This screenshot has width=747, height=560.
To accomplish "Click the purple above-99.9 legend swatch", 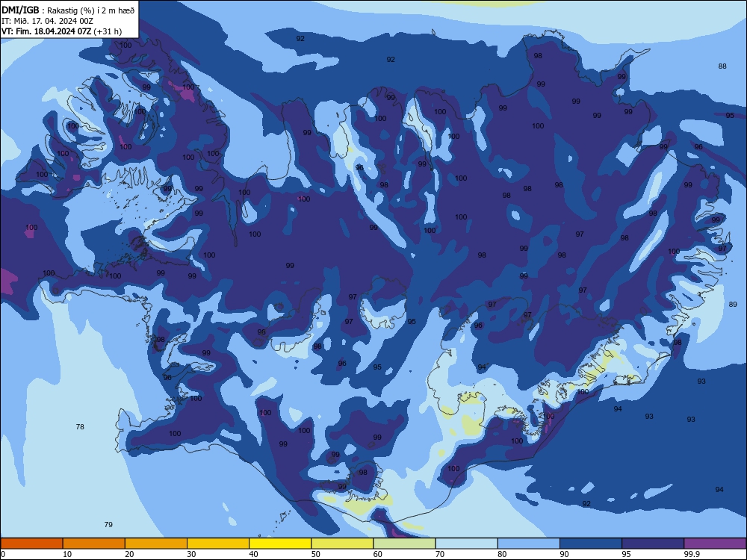I will pyautogui.click(x=715, y=544).
